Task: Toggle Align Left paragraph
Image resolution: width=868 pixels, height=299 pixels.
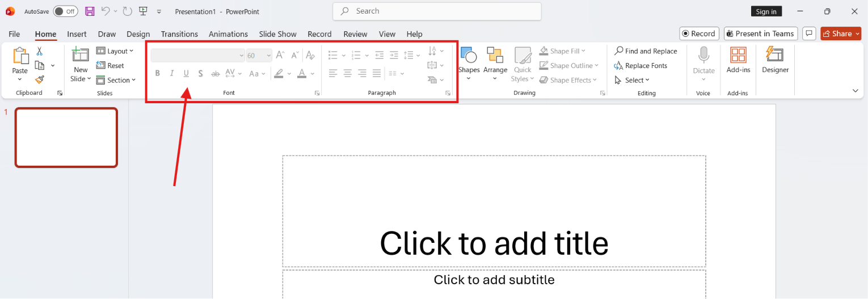Action: (333, 73)
